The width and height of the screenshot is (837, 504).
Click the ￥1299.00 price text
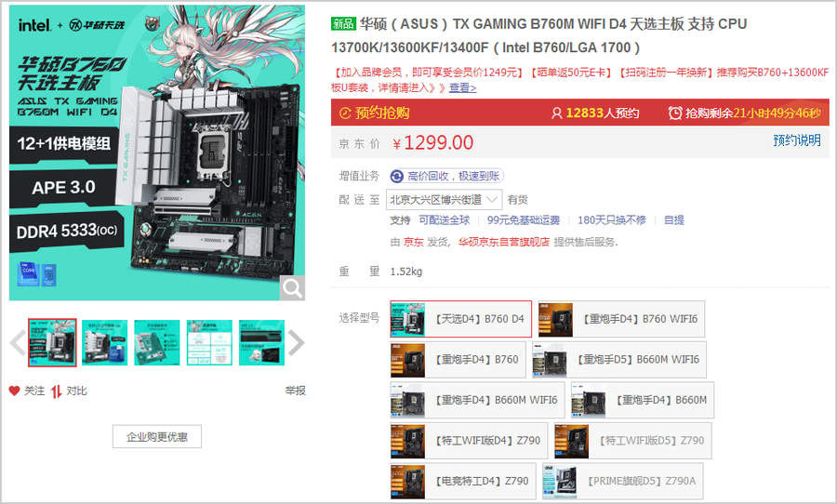432,142
